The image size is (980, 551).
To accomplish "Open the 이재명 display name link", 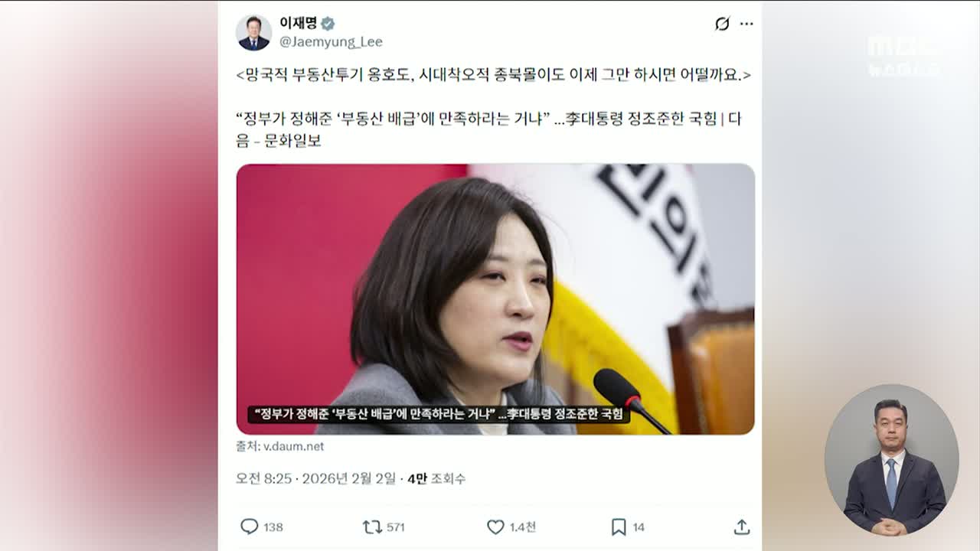I will tap(298, 23).
